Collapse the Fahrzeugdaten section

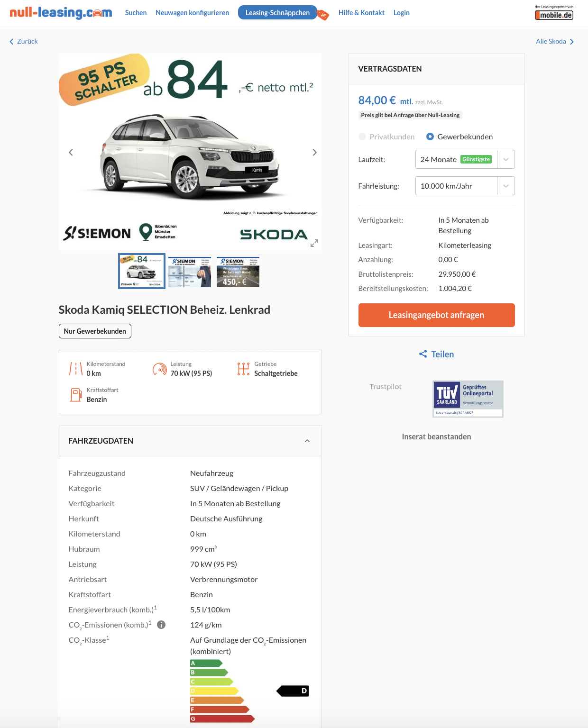(307, 441)
